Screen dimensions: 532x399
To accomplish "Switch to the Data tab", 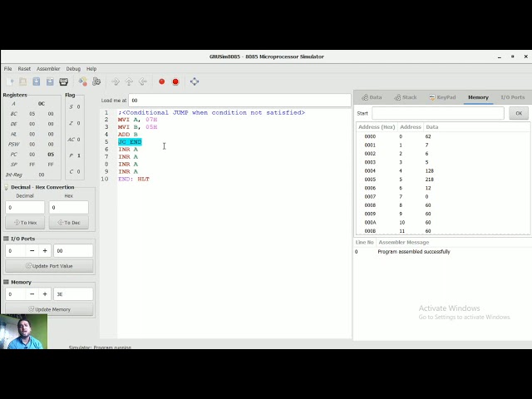I will 372,97.
